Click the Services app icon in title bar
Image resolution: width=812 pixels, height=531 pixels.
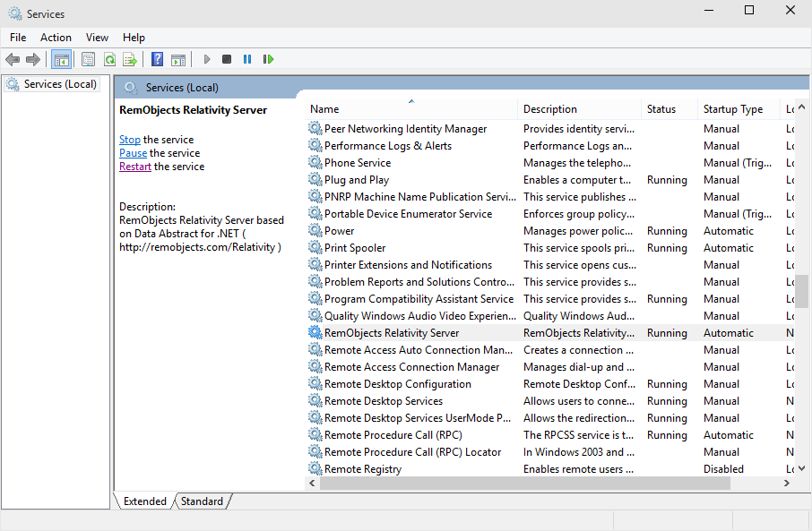pos(15,13)
